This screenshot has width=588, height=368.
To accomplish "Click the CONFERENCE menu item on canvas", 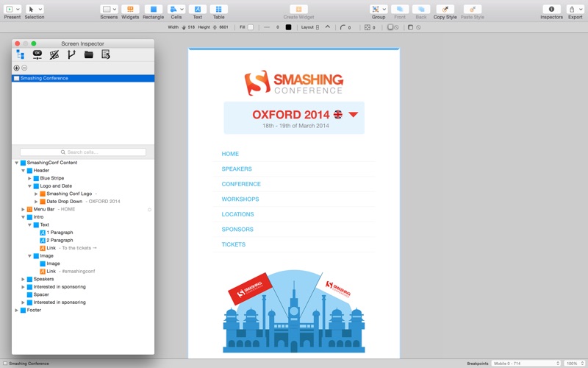I will click(x=241, y=184).
